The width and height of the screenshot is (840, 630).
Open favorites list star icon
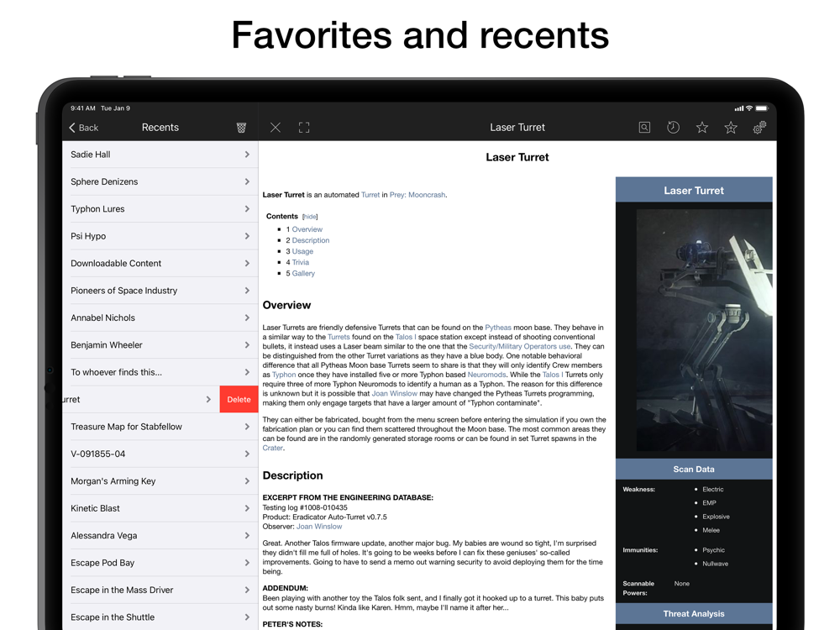pyautogui.click(x=701, y=128)
